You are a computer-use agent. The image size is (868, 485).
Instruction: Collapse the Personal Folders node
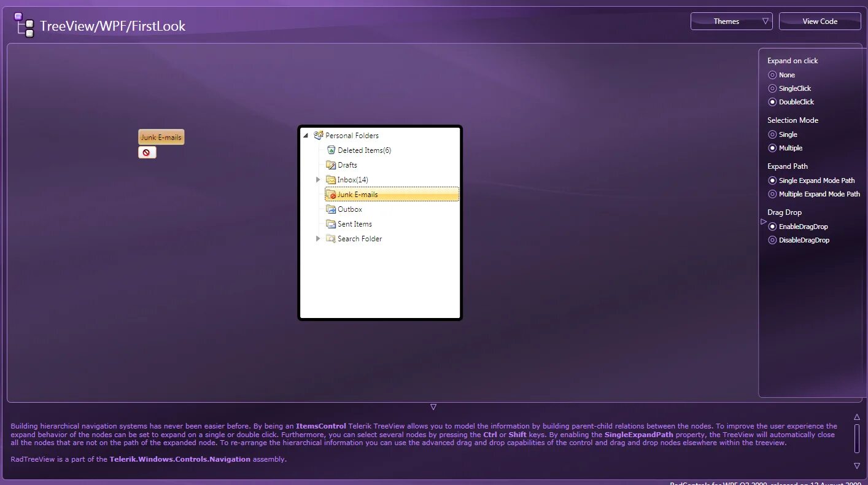click(306, 135)
